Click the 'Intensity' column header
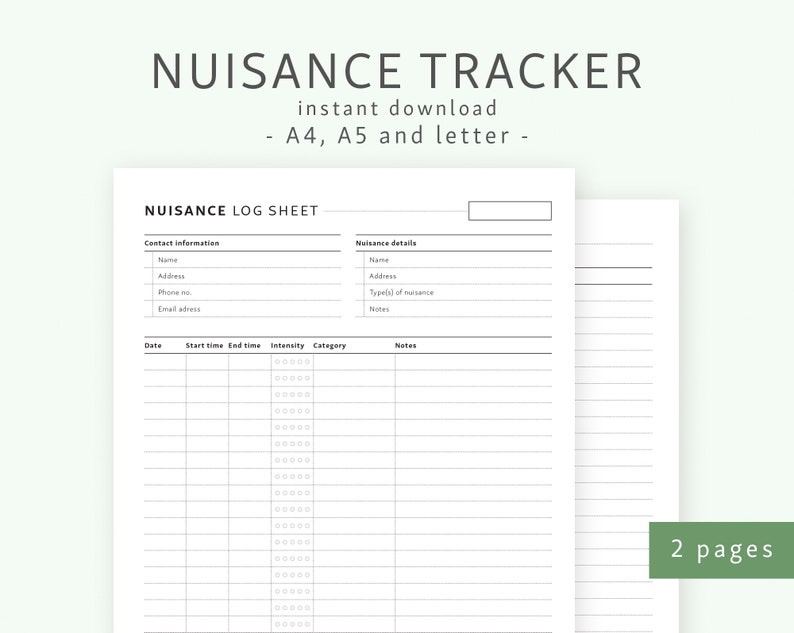Screen dimensions: 794x633 pos(287,345)
